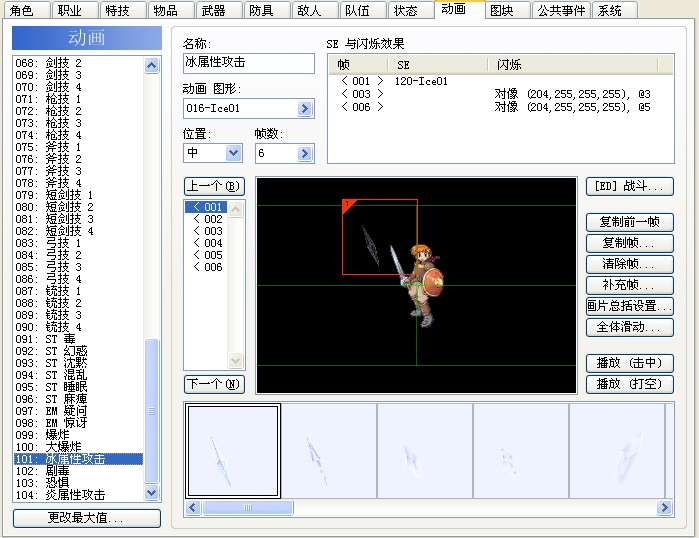699x538 pixels.
Task: Select the fifth ice cell thumbnail
Action: pyautogui.click(x=617, y=451)
